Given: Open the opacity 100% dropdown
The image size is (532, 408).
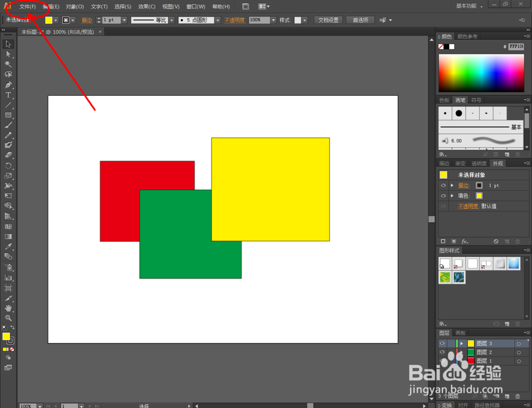Looking at the screenshot, I should (x=273, y=20).
